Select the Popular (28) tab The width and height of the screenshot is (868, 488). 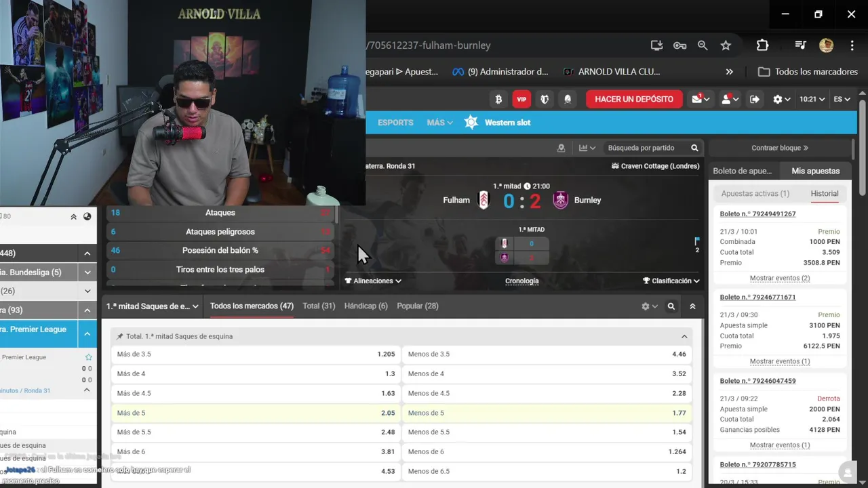pos(418,306)
